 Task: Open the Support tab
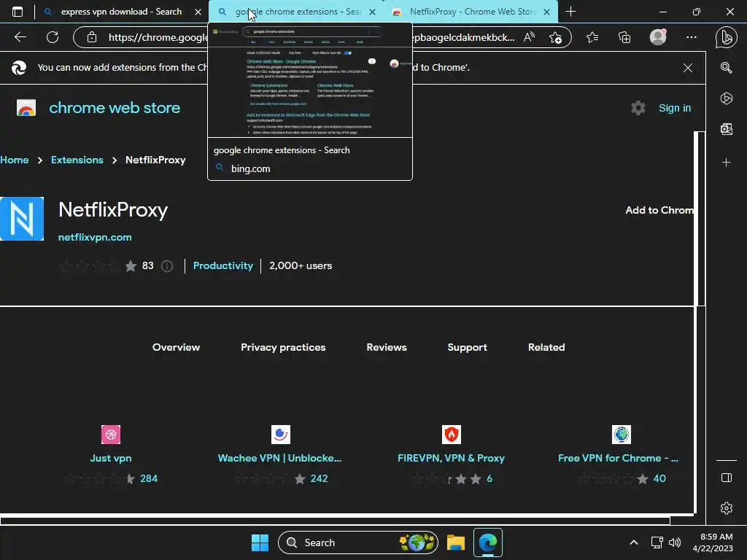pyautogui.click(x=467, y=347)
